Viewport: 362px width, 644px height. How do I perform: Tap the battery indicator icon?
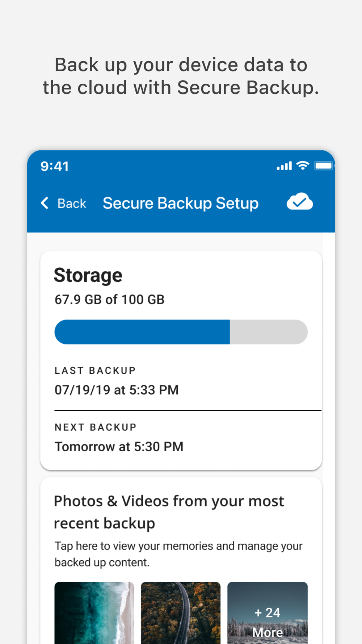click(324, 166)
